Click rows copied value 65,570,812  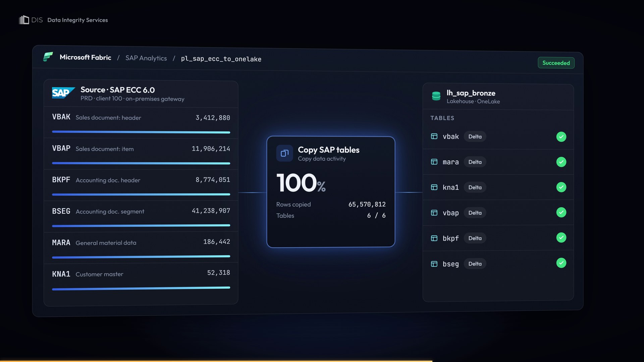[x=367, y=204]
